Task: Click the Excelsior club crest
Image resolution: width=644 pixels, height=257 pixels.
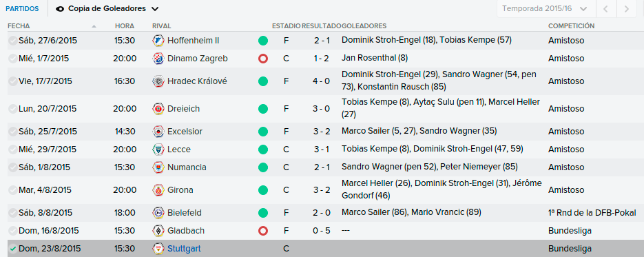Action: tap(158, 132)
